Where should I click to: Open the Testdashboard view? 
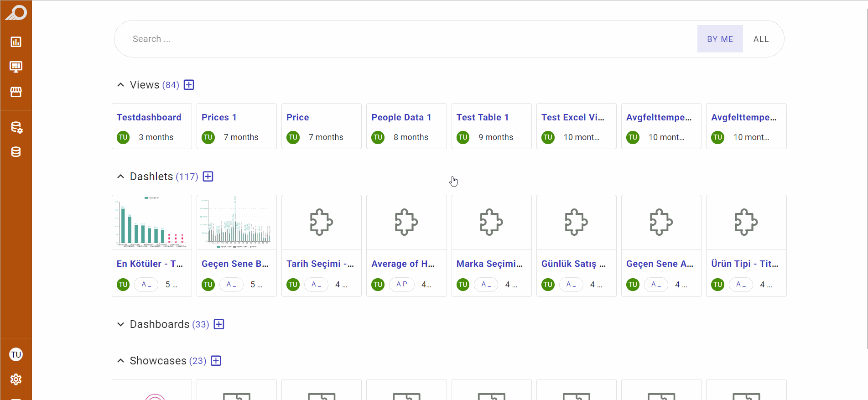tap(152, 126)
